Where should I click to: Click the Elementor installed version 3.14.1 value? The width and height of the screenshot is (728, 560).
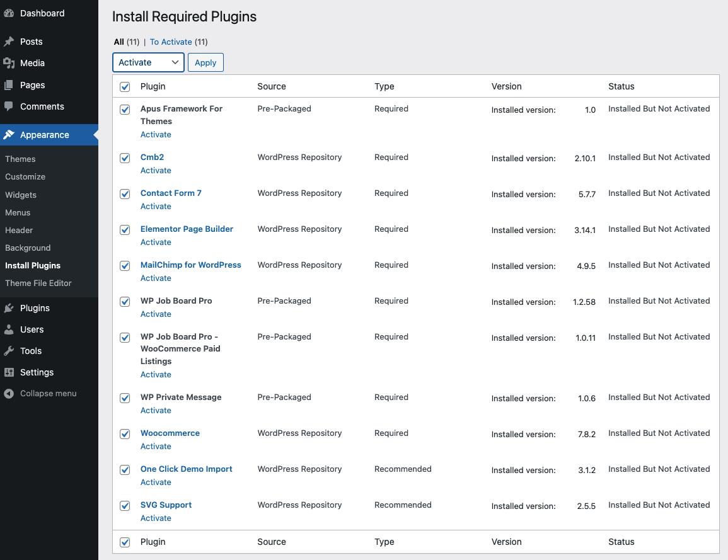[585, 230]
